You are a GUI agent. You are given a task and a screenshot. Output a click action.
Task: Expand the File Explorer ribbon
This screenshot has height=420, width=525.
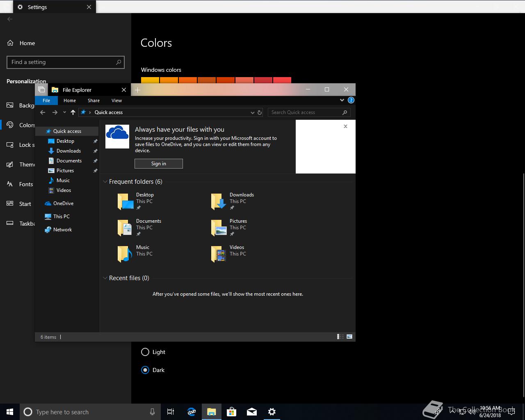[x=342, y=100]
